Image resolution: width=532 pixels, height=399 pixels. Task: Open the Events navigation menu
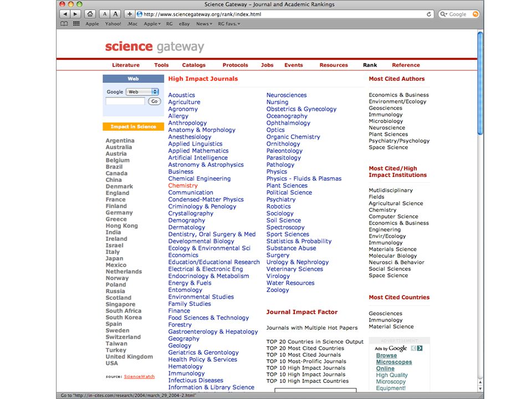coord(294,65)
